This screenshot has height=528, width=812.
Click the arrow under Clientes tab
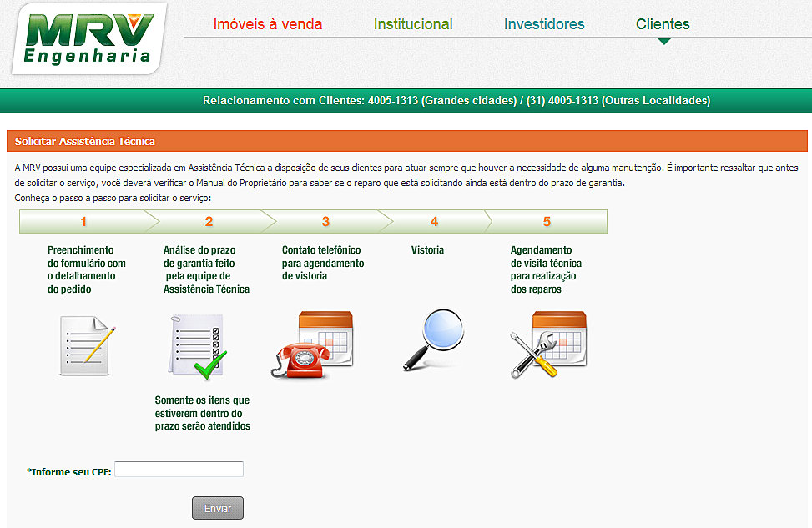tap(663, 41)
